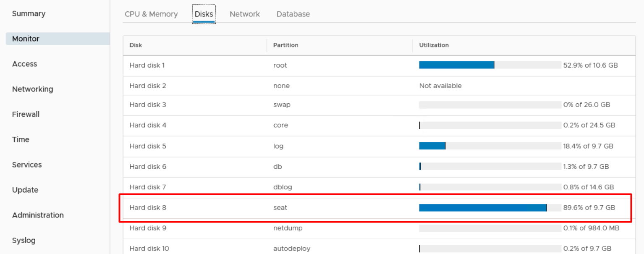The image size is (644, 254).
Task: Open Time settings in sidebar
Action: (21, 139)
